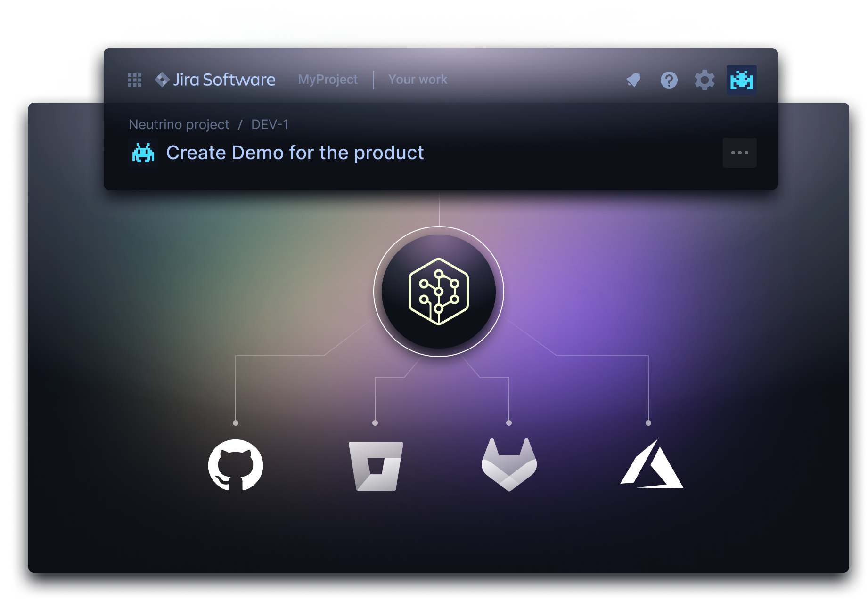Click the central hexagon git integration icon
This screenshot has height=600, width=868.
coord(439,292)
